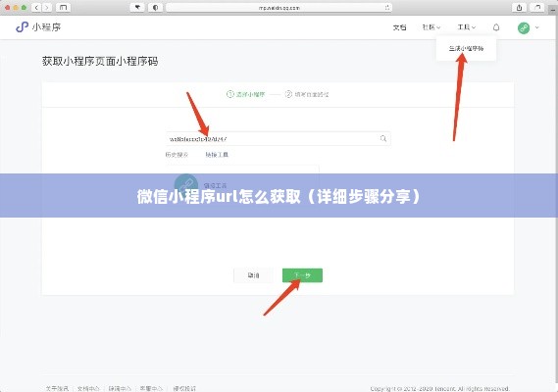Click the Tencent copyright text in footer
The height and width of the screenshot is (392, 558).
(x=439, y=388)
